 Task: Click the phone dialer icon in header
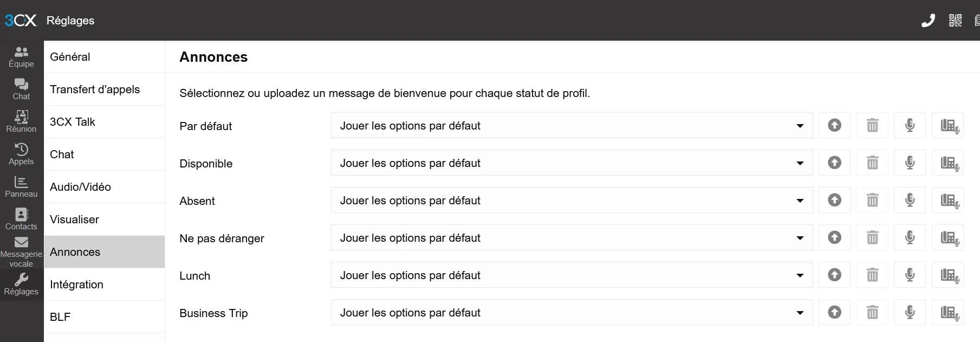(928, 21)
